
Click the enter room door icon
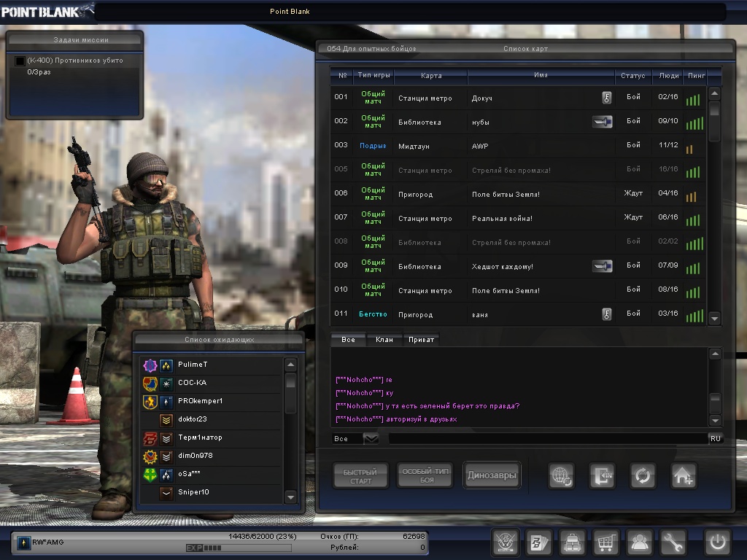(603, 476)
